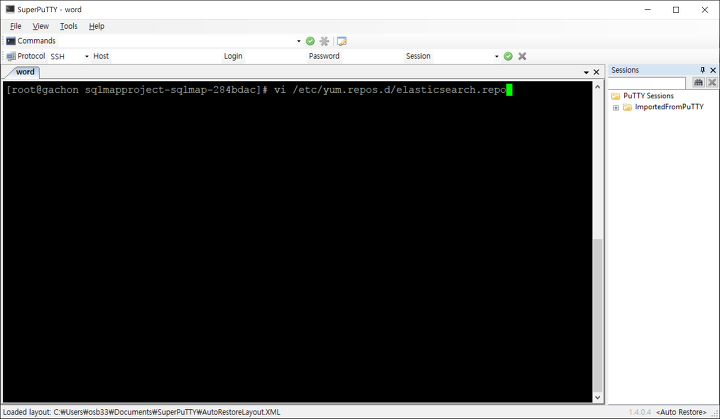Connect using green check icon on connection bar
Screen dimensions: 720x419
[x=508, y=56]
